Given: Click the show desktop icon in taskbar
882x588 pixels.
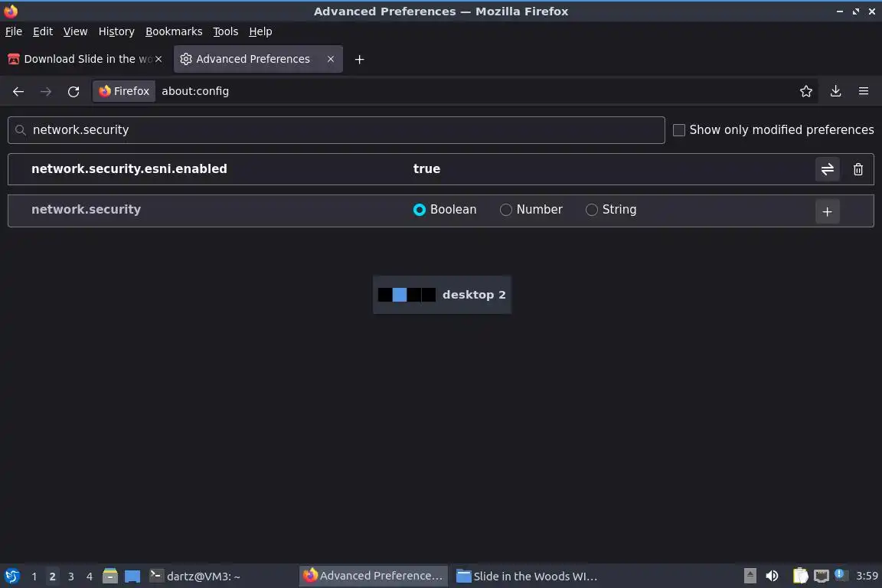Looking at the screenshot, I should pos(132,576).
